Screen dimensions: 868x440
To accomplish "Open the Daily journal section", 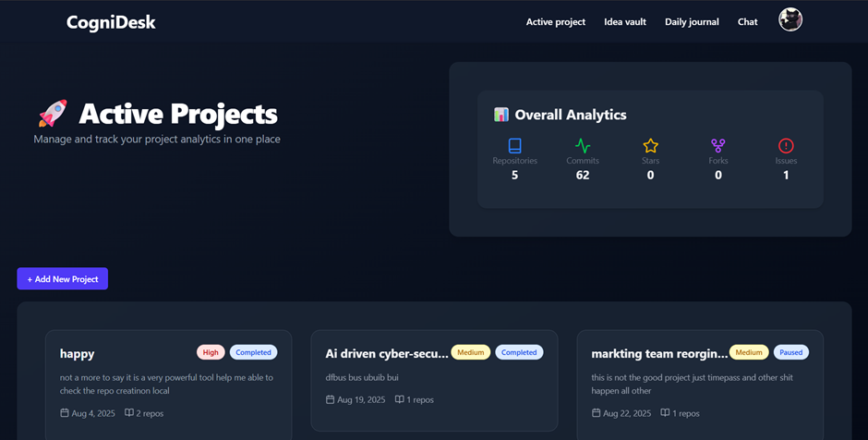I will point(692,22).
